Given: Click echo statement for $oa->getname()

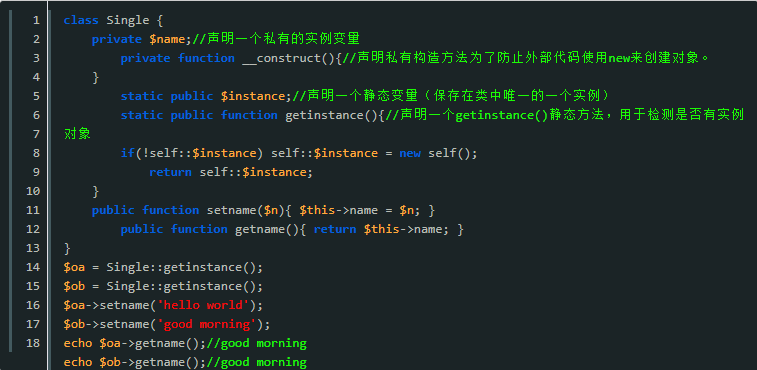Looking at the screenshot, I should tap(135, 343).
